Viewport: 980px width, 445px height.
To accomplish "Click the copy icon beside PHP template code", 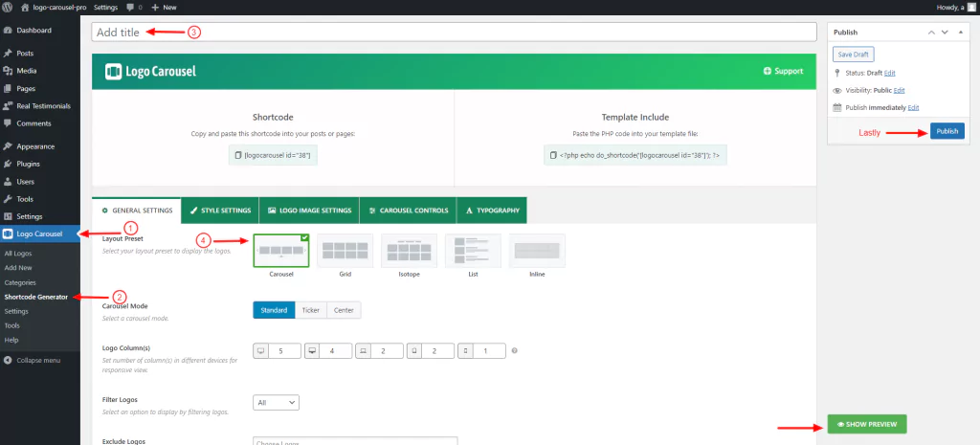I will coord(552,154).
